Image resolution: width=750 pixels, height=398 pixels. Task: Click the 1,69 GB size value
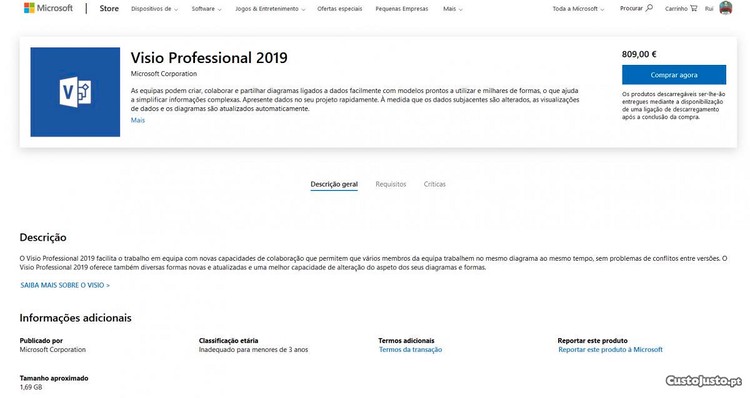point(31,387)
